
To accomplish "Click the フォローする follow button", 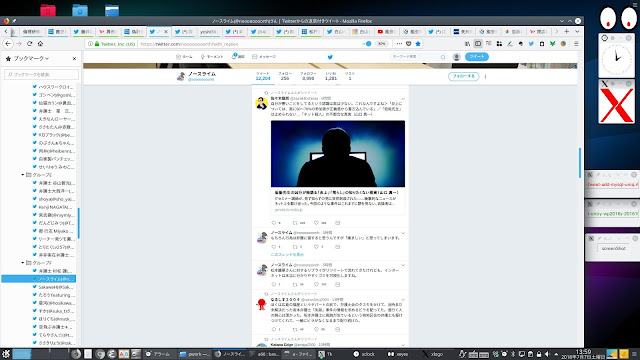I will tap(464, 76).
